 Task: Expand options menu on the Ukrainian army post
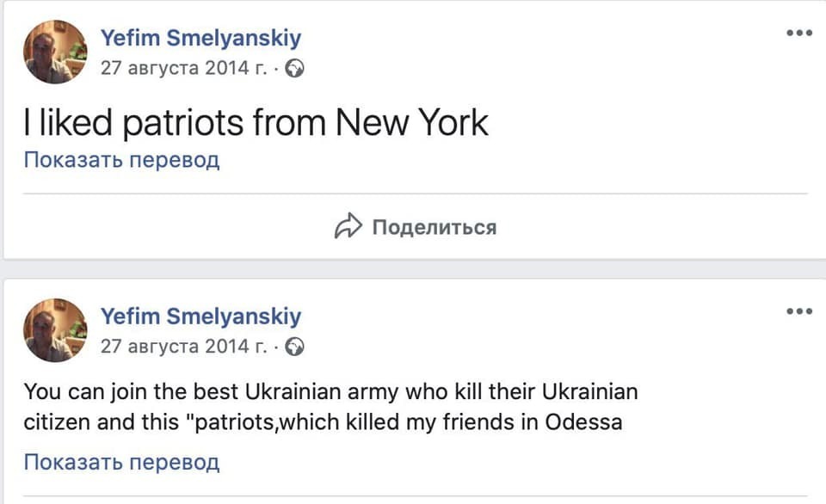(x=800, y=311)
